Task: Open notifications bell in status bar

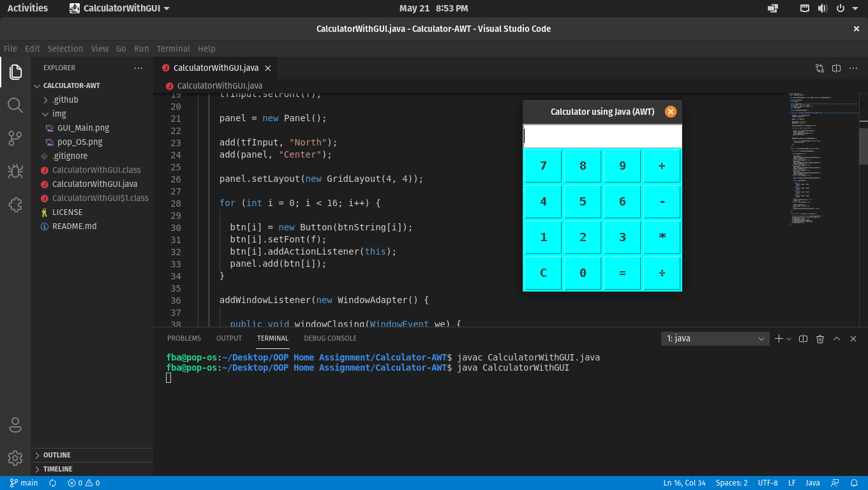Action: [x=854, y=483]
